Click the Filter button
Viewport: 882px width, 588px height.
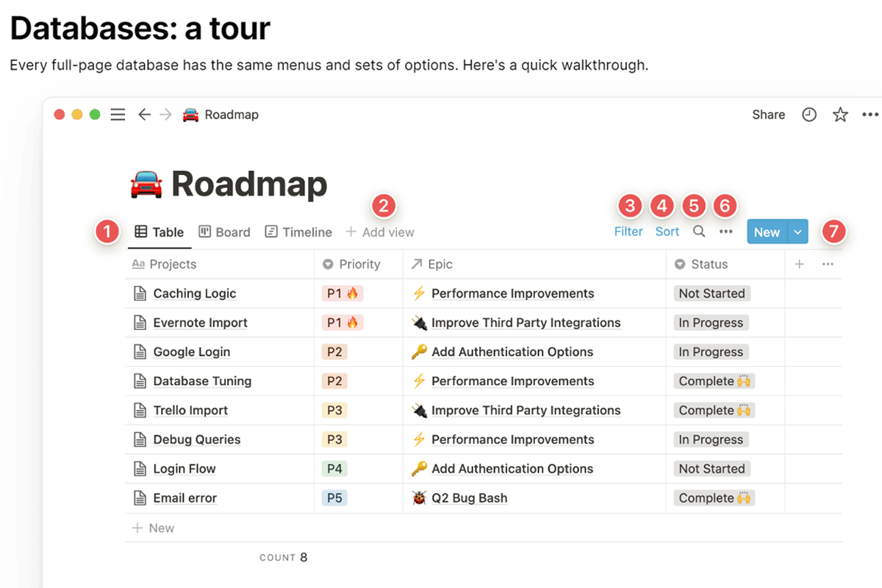coord(628,232)
